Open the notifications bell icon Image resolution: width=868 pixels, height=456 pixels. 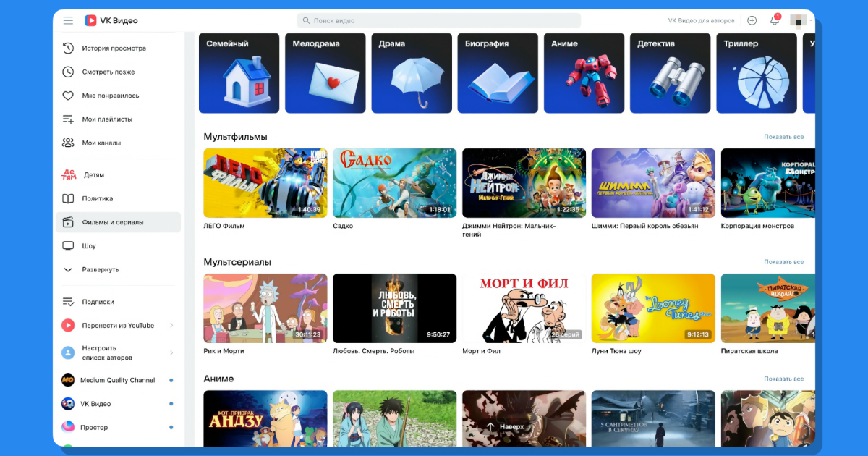point(774,21)
